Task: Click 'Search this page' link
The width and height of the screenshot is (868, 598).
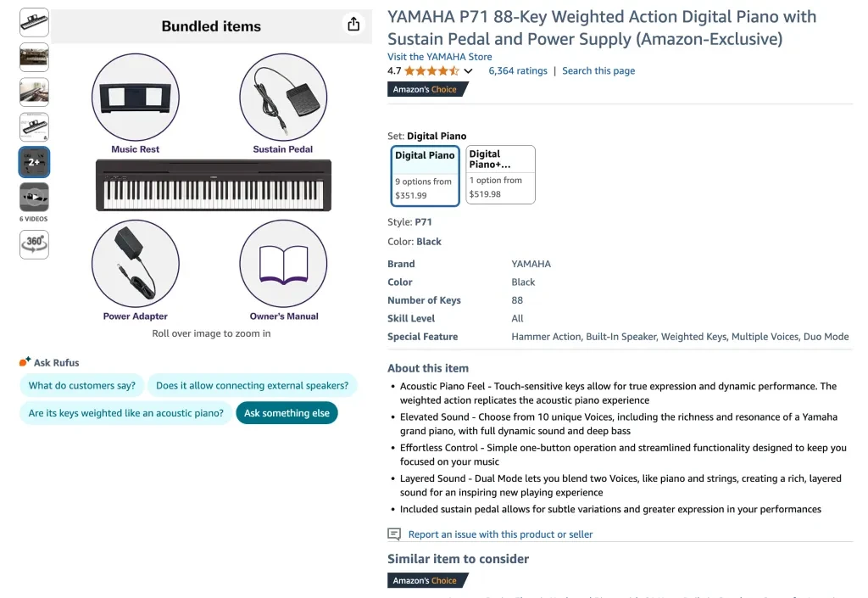Action: (598, 71)
